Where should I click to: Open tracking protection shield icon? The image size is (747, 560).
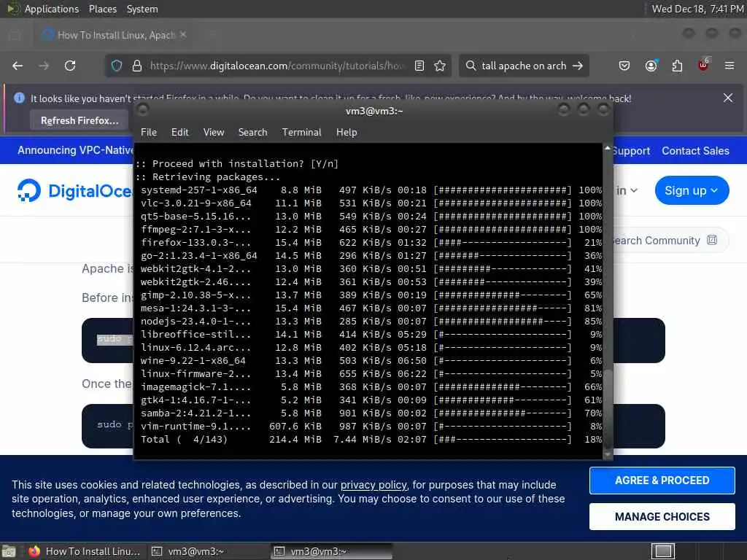pyautogui.click(x=117, y=66)
